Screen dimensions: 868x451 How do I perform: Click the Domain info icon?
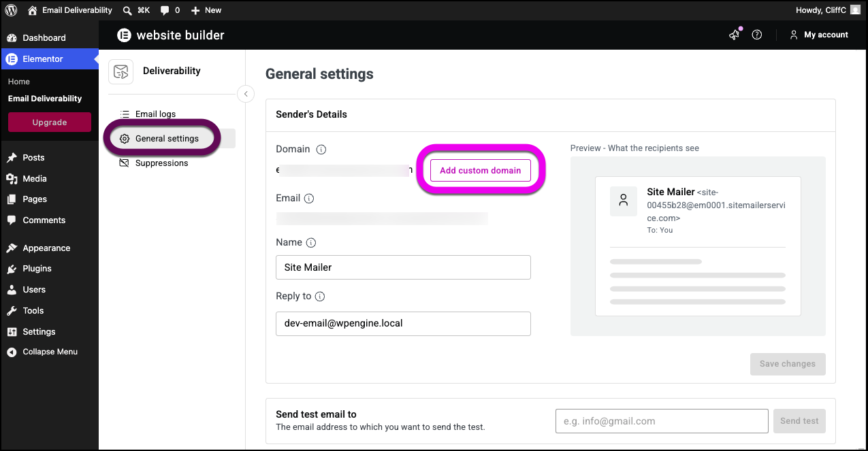point(321,150)
